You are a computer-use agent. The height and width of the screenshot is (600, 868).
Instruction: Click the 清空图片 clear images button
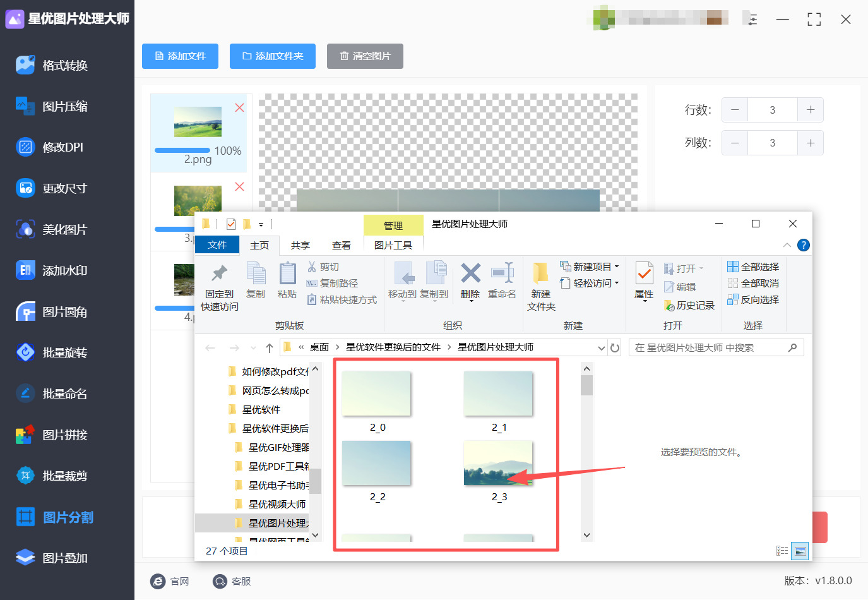coord(365,56)
